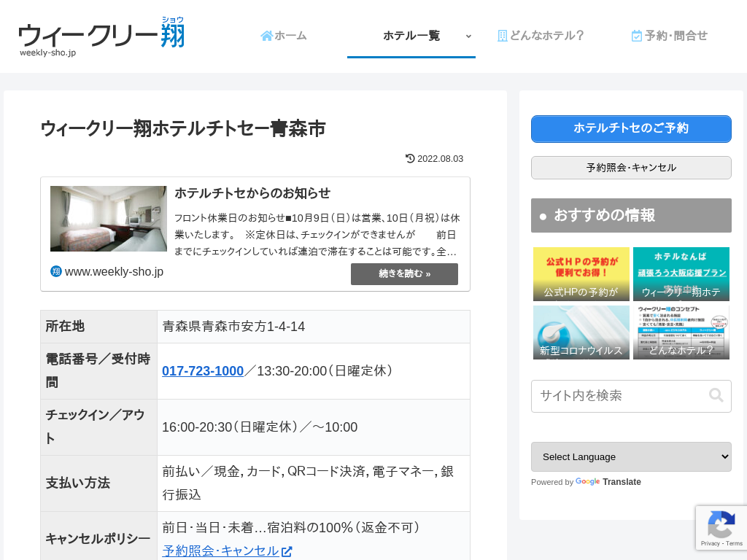Click the round 翔 favicon beside www.weekly-sho.jp
The width and height of the screenshot is (747, 560).
(56, 271)
